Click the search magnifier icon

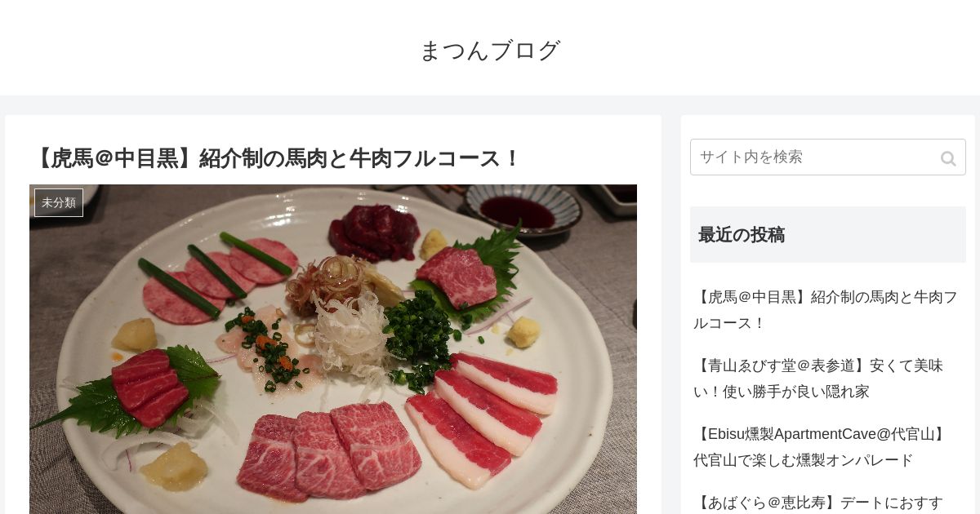947,158
